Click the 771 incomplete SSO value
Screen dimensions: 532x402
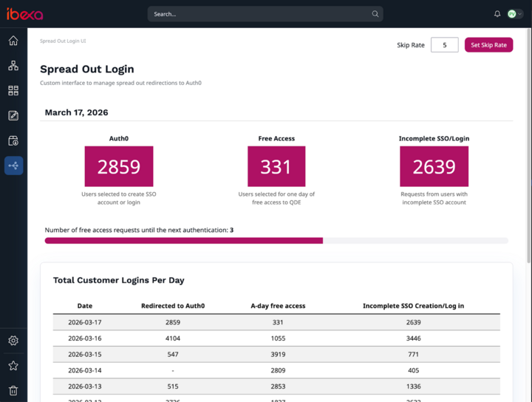[x=413, y=354]
